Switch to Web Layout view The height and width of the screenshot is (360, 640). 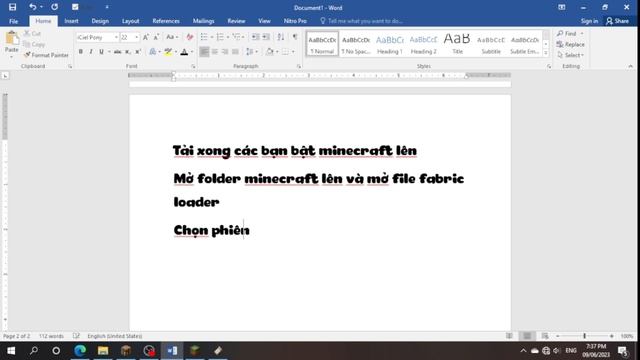coord(545,336)
